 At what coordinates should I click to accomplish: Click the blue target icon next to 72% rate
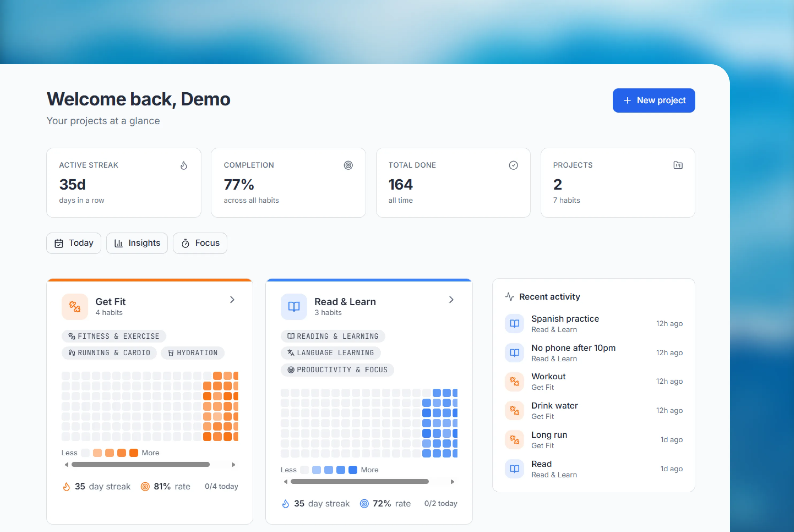[x=364, y=503]
